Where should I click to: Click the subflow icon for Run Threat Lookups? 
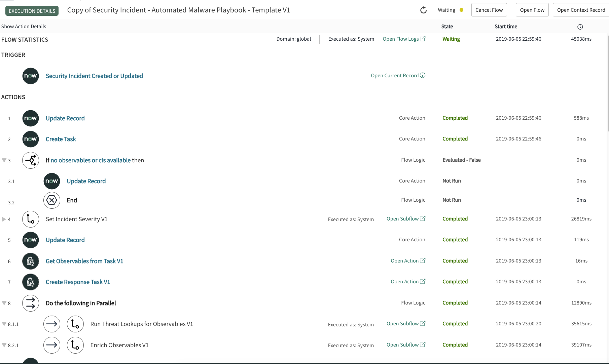(75, 324)
